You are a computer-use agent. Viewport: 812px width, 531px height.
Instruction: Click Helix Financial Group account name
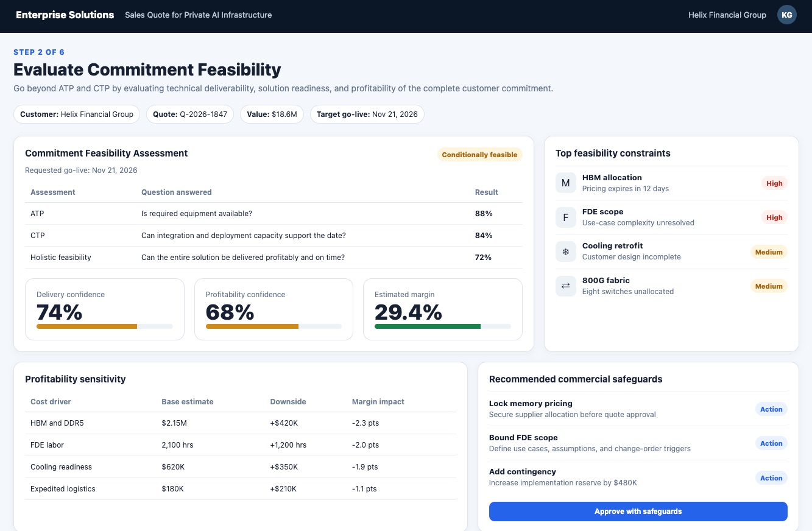tap(727, 15)
